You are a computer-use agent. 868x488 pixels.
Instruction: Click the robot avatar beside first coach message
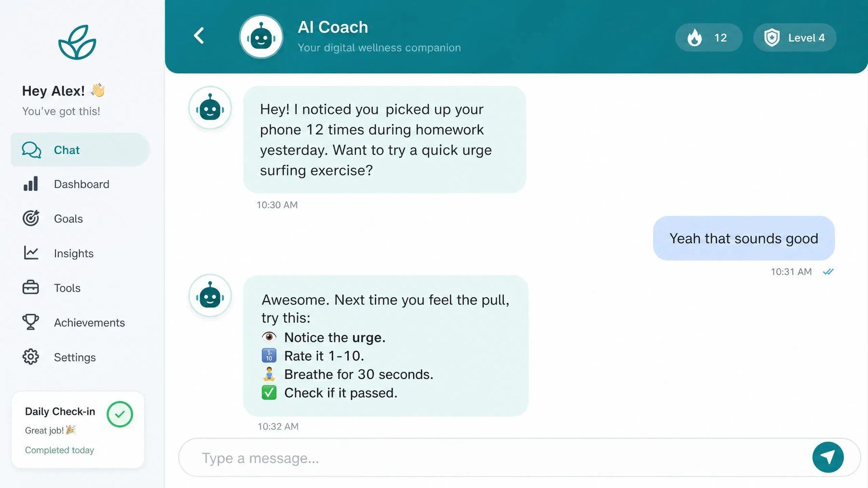coord(210,108)
